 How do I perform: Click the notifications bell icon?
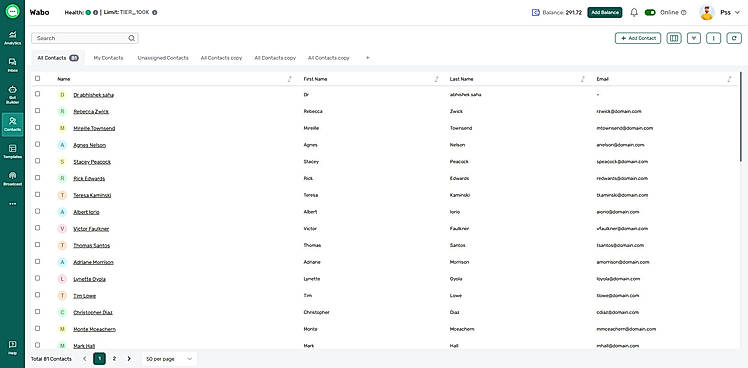[x=634, y=12]
